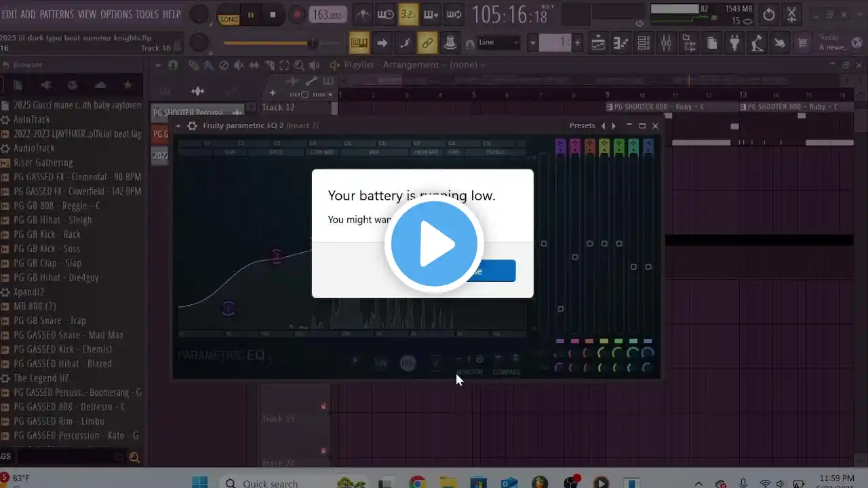
Task: Add new pattern with plus button
Action: click(x=577, y=43)
